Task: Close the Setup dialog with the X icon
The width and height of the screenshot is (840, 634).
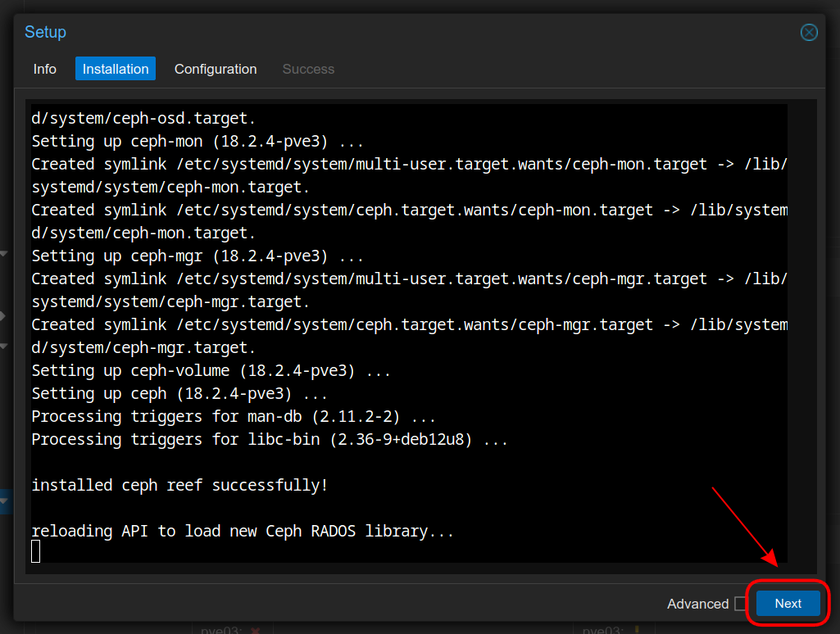Action: (809, 32)
